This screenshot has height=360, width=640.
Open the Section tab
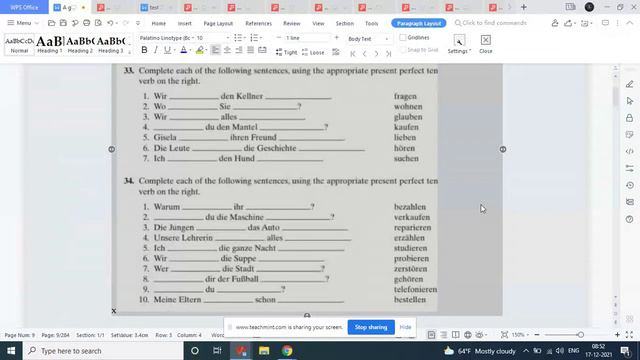point(345,23)
